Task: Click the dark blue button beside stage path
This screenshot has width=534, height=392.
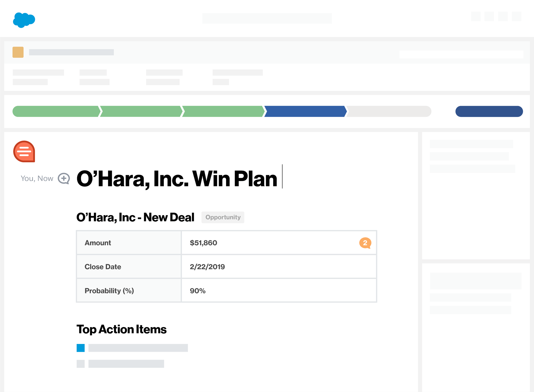Action: (x=489, y=111)
